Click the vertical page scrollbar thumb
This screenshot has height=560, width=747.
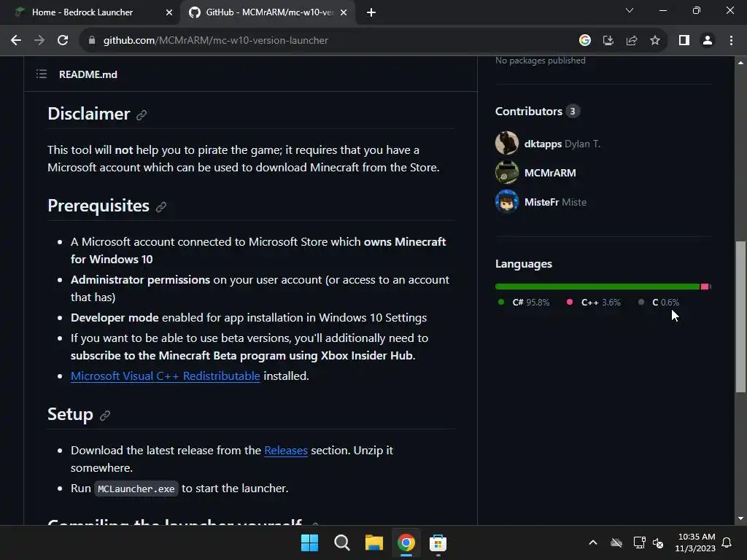click(740, 316)
